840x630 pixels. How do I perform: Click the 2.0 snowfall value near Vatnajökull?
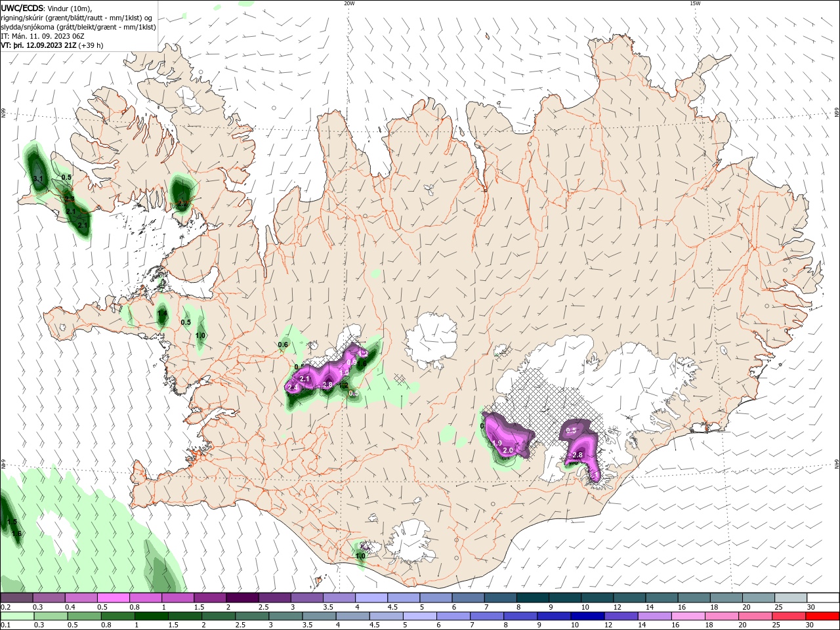[x=507, y=450]
